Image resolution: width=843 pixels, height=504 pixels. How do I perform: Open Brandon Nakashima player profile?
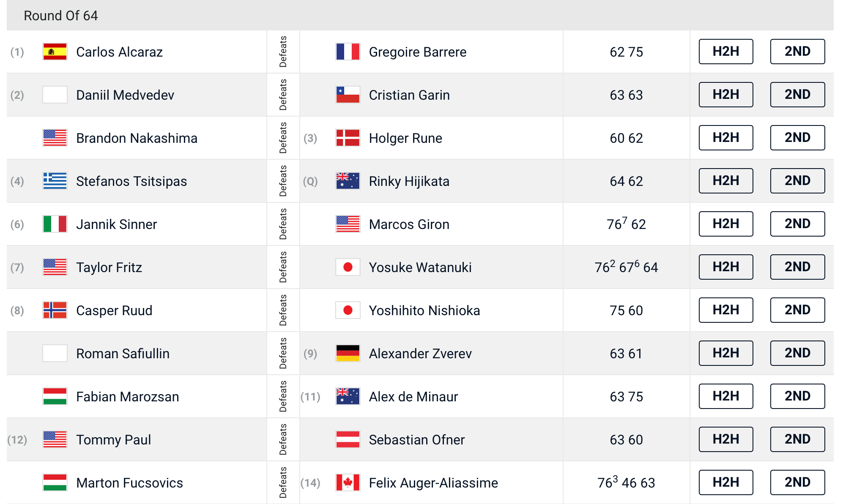coord(137,138)
